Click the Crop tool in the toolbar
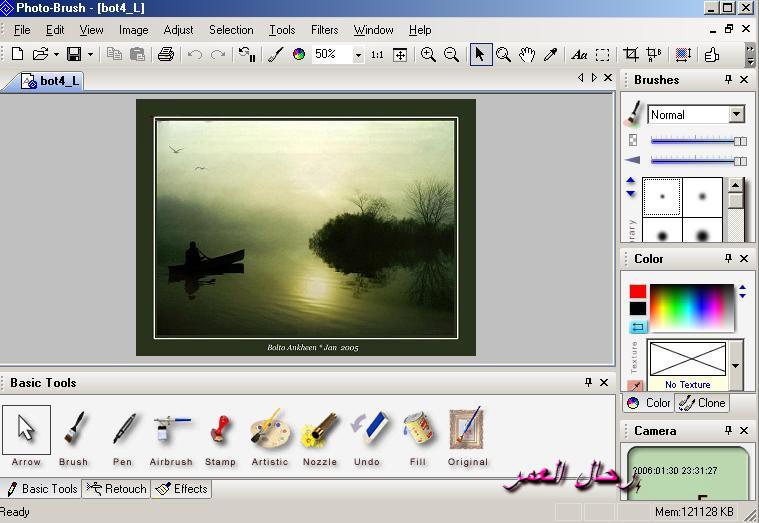 click(631, 55)
